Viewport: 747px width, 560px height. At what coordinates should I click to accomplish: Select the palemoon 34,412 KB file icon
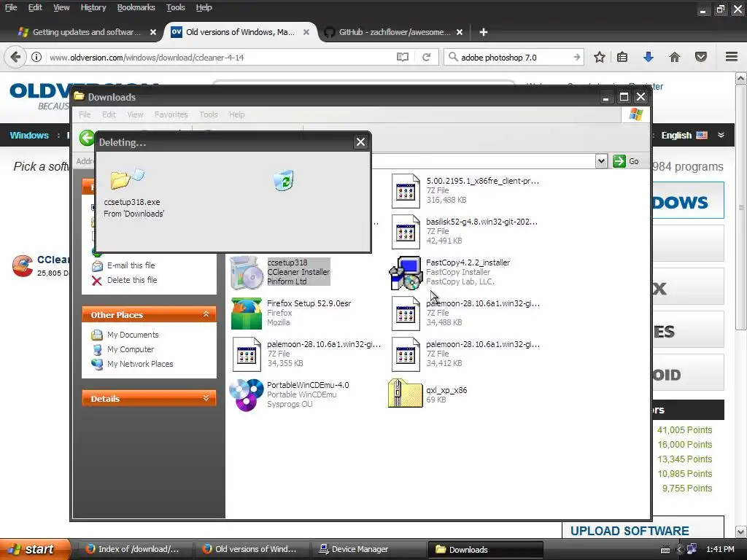point(406,354)
